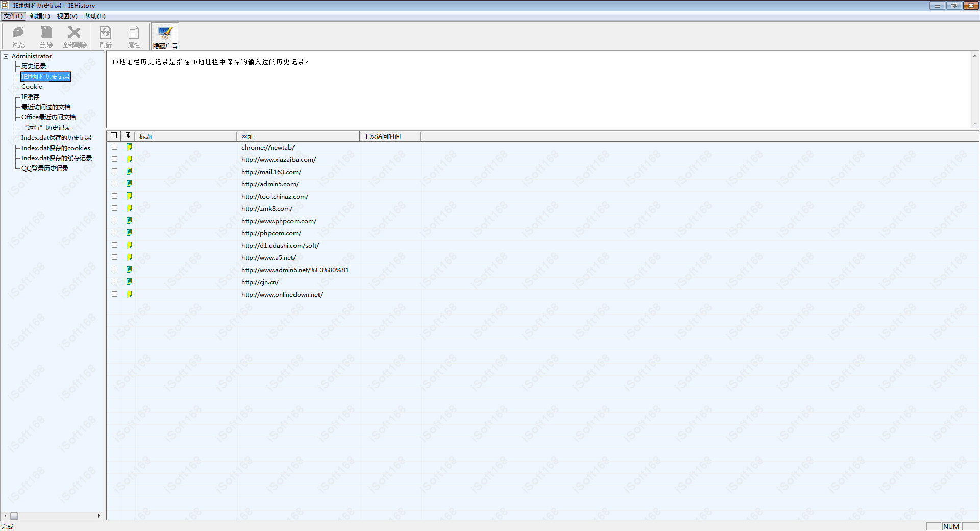
Task: Click left arrow of tree panel scrollbar
Action: pyautogui.click(x=5, y=516)
